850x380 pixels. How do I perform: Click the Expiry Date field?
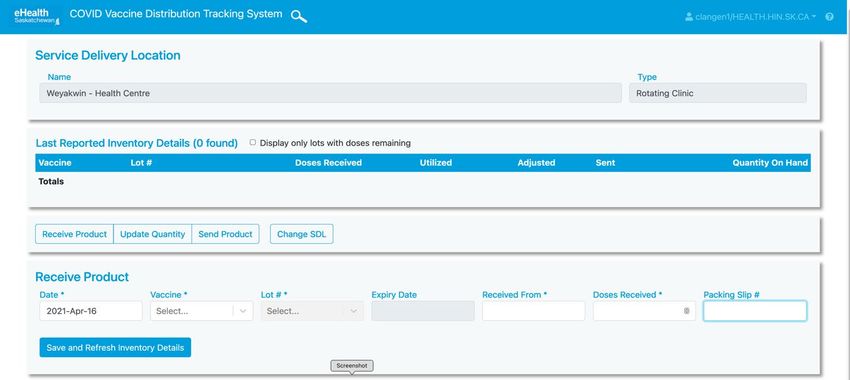click(423, 311)
